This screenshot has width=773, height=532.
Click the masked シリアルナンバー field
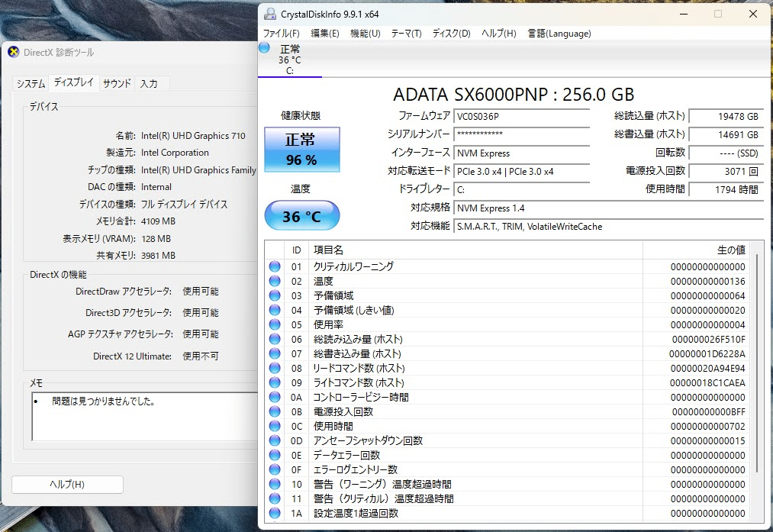pos(522,134)
